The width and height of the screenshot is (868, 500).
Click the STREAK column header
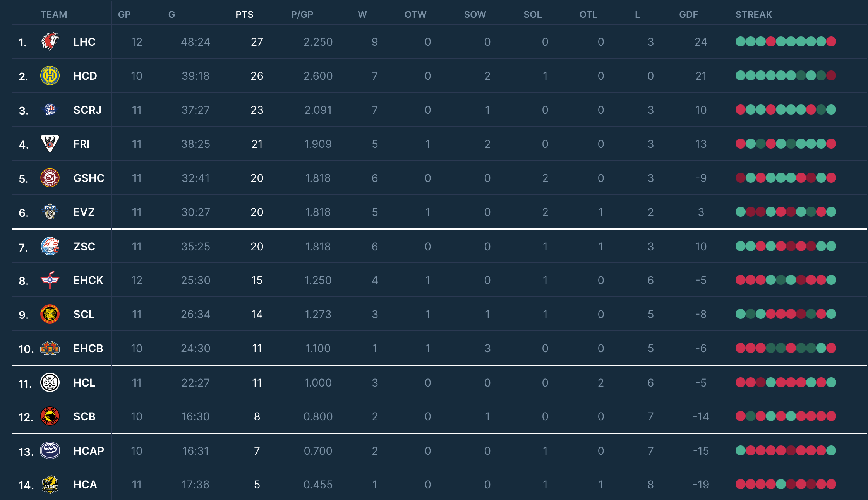[753, 15]
